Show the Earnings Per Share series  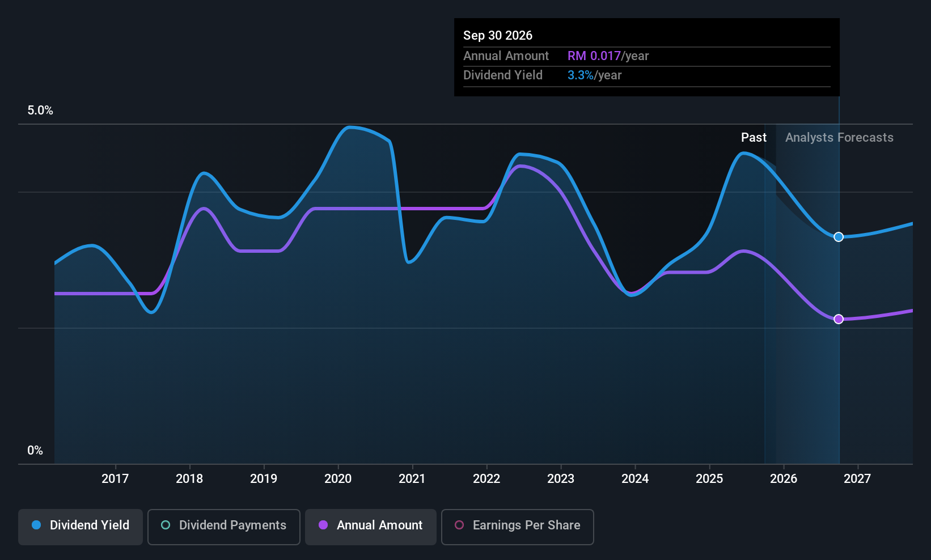pos(518,527)
